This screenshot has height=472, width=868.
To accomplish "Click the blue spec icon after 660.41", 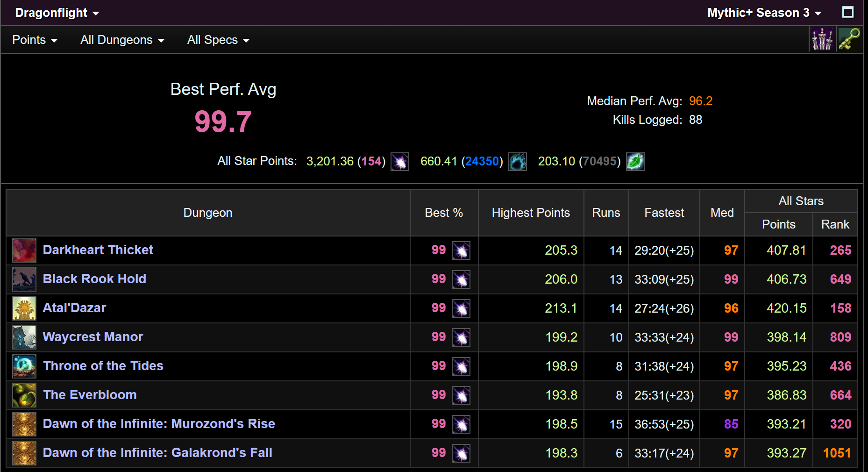I will coord(518,162).
